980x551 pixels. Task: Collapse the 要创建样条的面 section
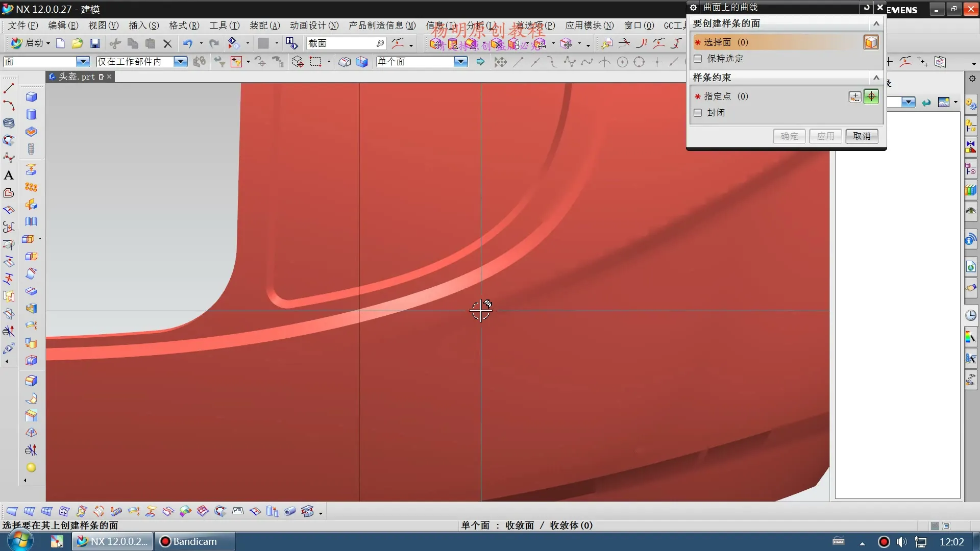tap(876, 23)
